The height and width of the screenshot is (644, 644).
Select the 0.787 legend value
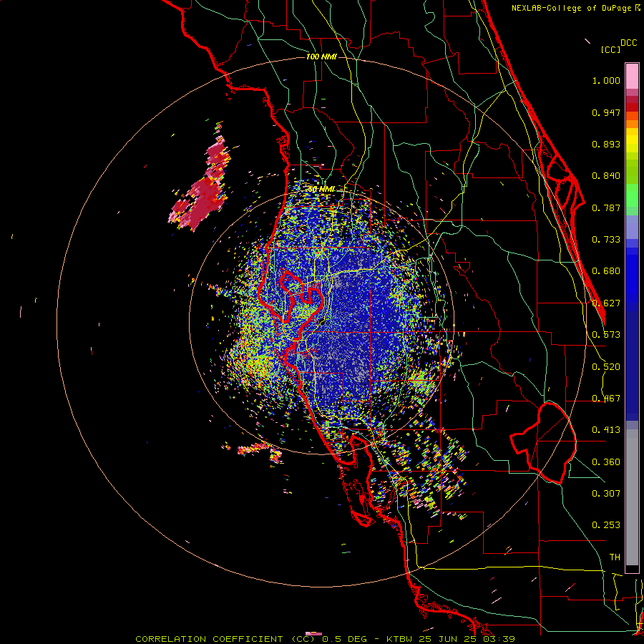coord(606,208)
